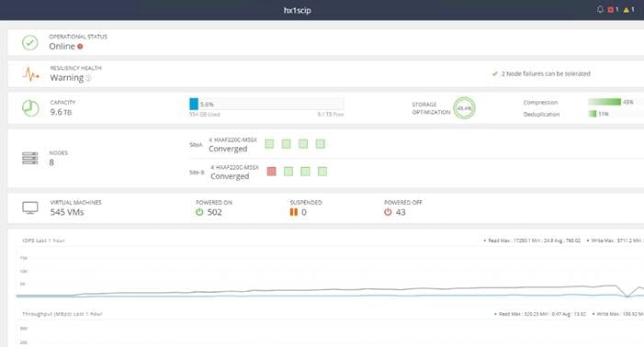Click the Storage Optimization circular gauge
This screenshot has width=644, height=347.
tap(464, 108)
